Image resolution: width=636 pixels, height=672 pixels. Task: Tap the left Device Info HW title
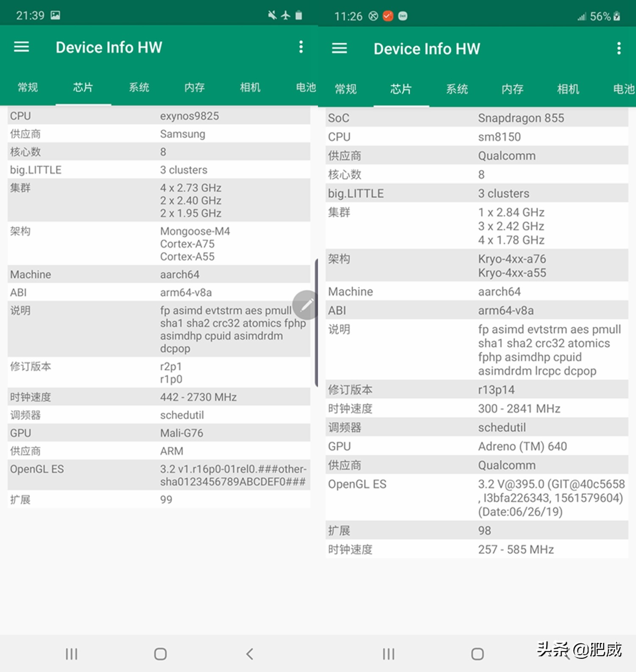(109, 47)
